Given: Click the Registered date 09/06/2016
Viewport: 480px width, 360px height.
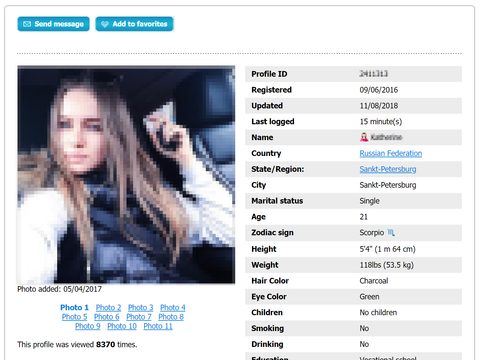Looking at the screenshot, I should pyautogui.click(x=379, y=90).
